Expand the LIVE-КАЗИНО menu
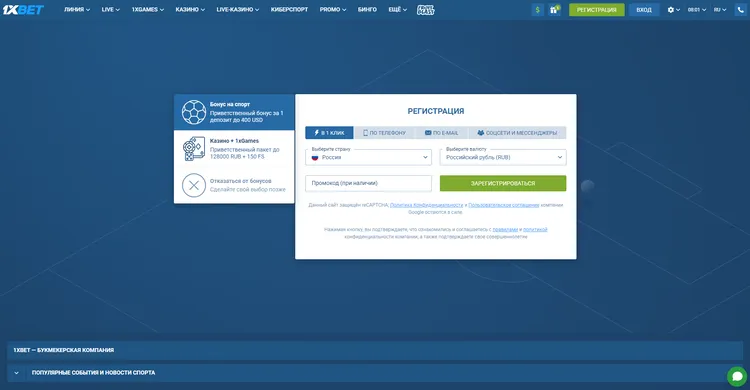The image size is (750, 390). (x=238, y=10)
